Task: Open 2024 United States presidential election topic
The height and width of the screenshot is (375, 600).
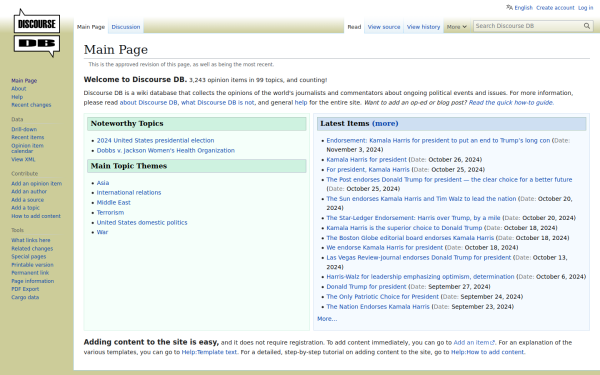Action: (x=155, y=140)
